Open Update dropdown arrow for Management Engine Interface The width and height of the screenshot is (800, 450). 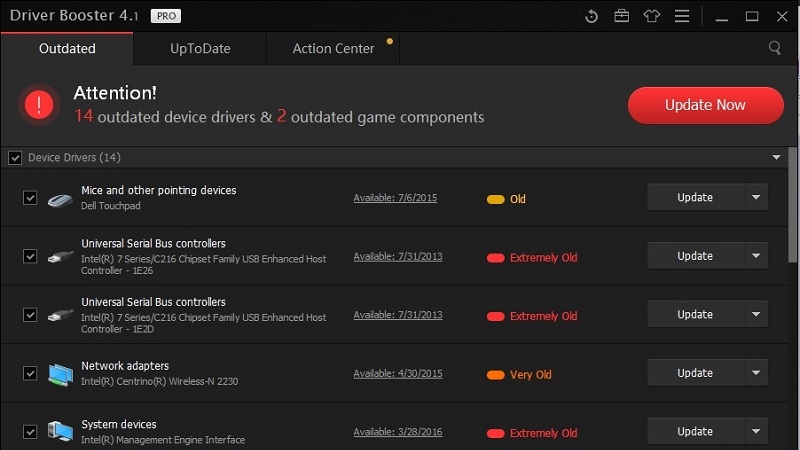click(756, 432)
